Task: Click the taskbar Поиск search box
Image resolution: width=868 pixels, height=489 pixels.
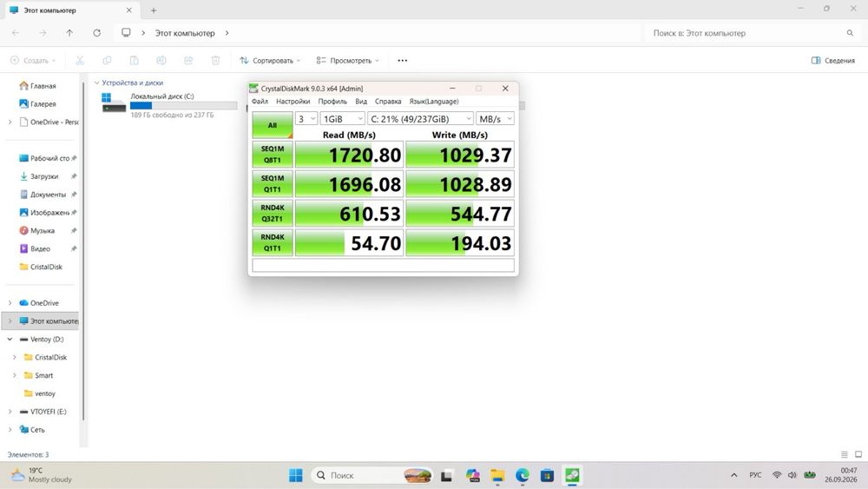Action: [x=372, y=475]
